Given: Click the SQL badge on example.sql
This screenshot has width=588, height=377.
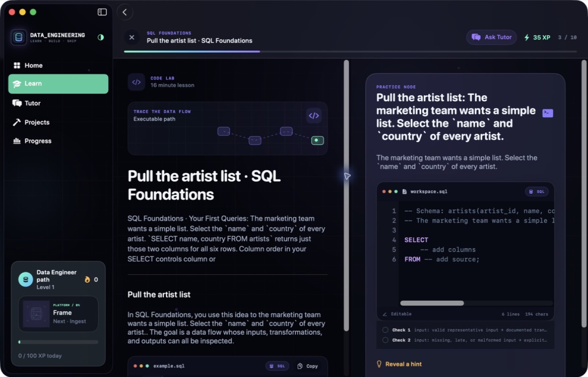Looking at the screenshot, I should [x=277, y=366].
